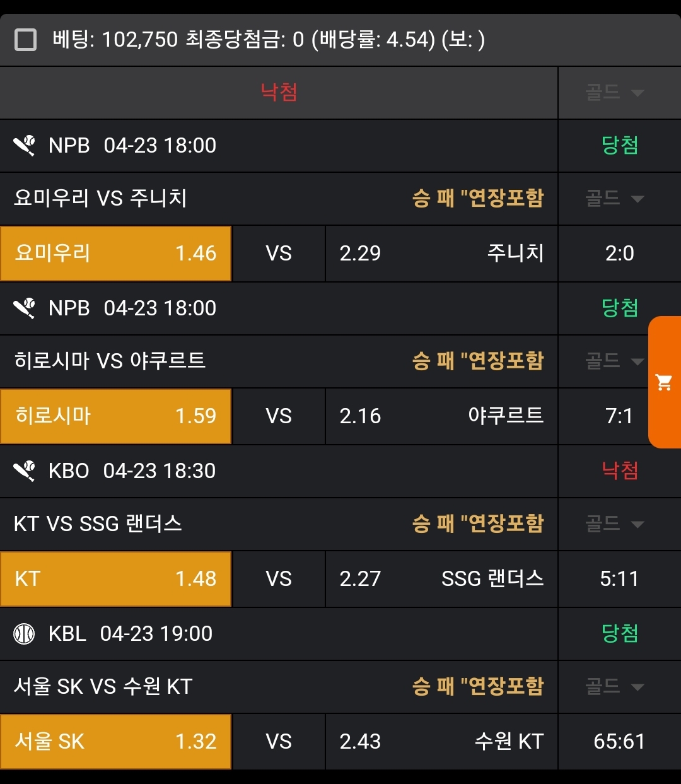681x784 pixels.
Task: Click the 히로시마 VS 야쿠르트 match title
Action: click(x=110, y=361)
